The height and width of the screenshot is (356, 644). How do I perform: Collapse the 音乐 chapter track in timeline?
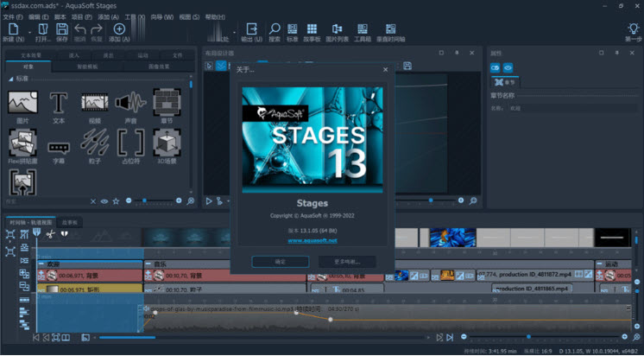[x=148, y=264]
